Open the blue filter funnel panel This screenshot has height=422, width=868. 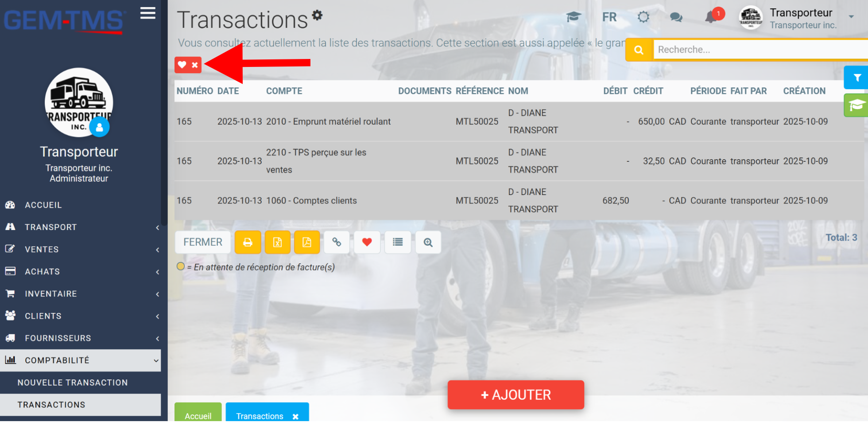(x=856, y=78)
